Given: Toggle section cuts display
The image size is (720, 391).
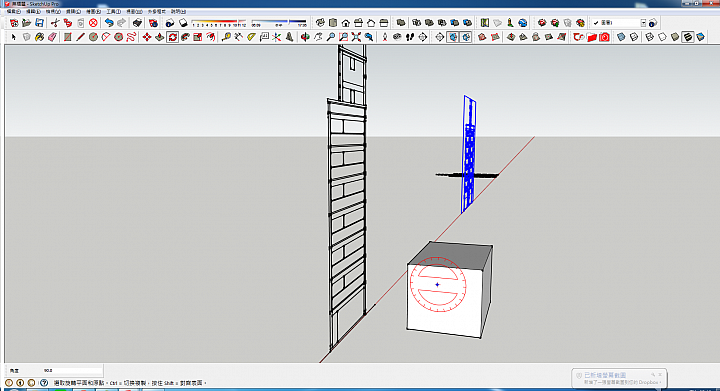Looking at the screenshot, I should (466, 37).
